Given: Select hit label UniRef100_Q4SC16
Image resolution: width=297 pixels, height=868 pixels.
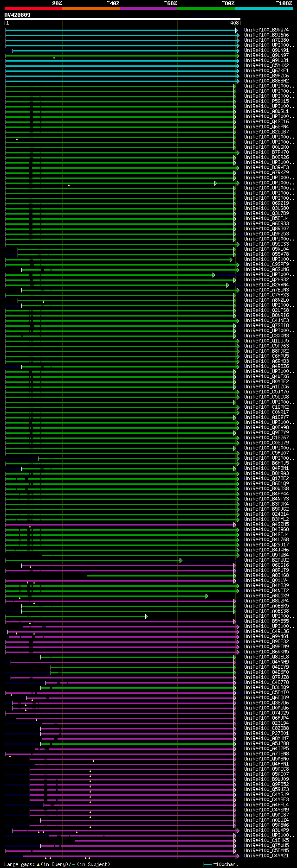Looking at the screenshot, I should tap(266, 122).
